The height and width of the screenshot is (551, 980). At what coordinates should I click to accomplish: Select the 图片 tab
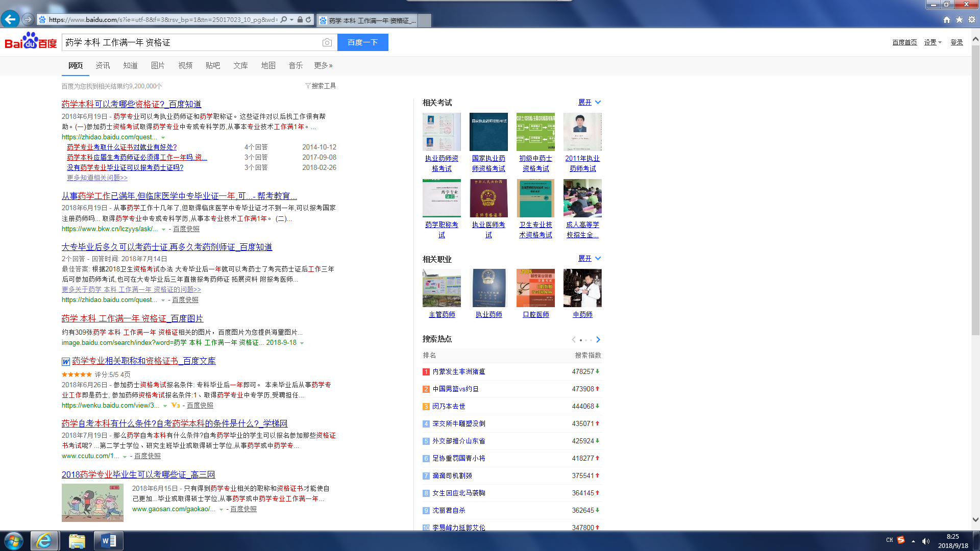pos(158,65)
